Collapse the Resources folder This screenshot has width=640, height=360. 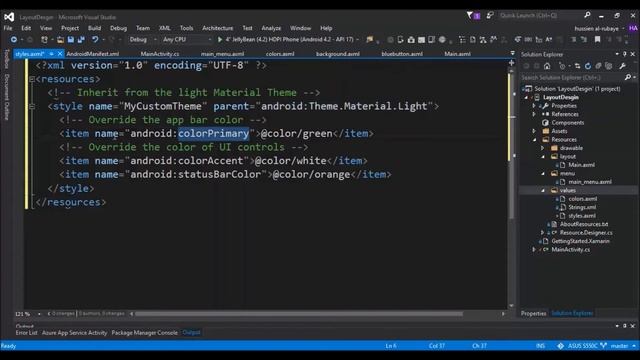tap(535, 140)
